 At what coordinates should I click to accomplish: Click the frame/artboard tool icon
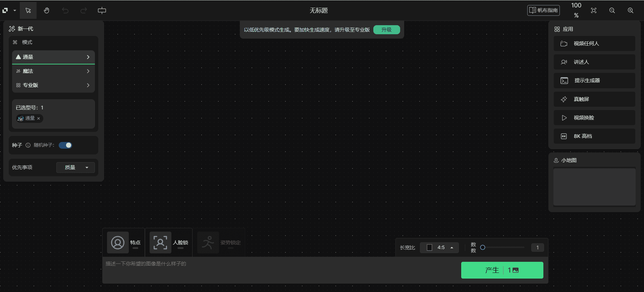tap(102, 10)
